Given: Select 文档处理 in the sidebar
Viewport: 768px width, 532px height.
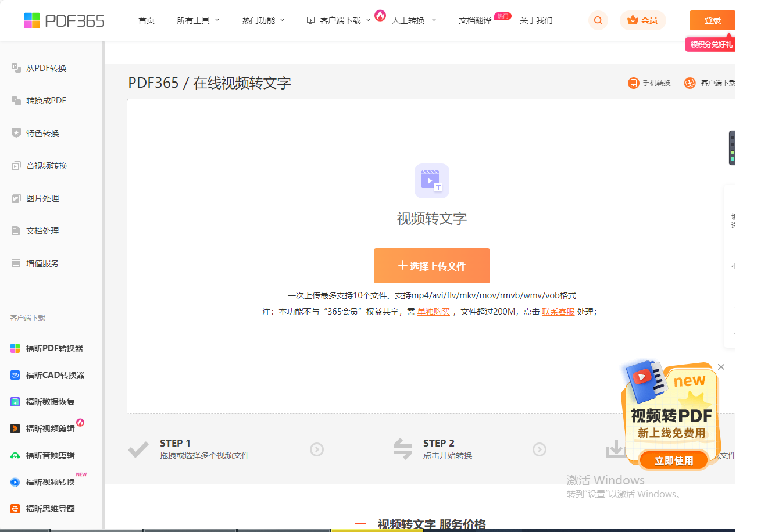Looking at the screenshot, I should pos(42,231).
